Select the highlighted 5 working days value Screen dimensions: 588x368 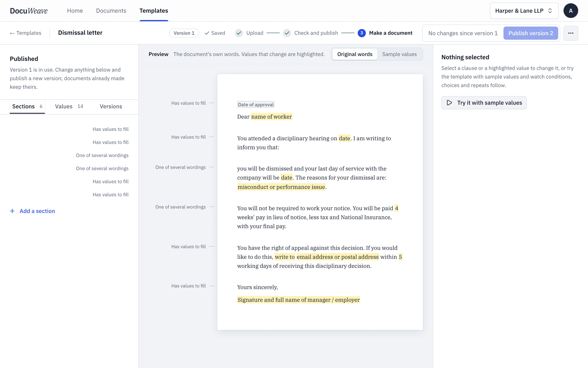point(400,257)
